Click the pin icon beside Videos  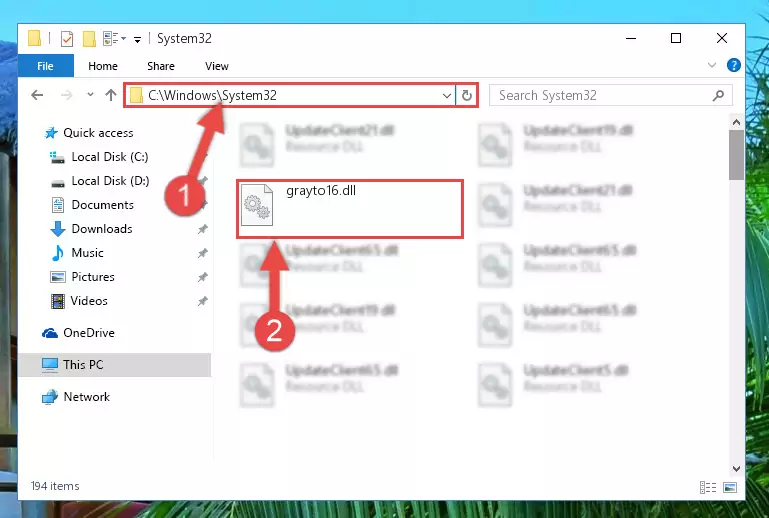(x=202, y=301)
